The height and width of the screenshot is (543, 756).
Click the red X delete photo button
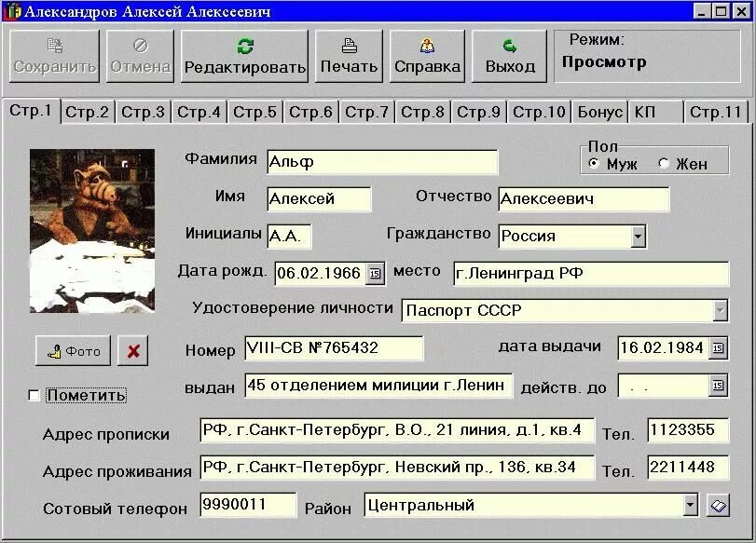(x=133, y=351)
